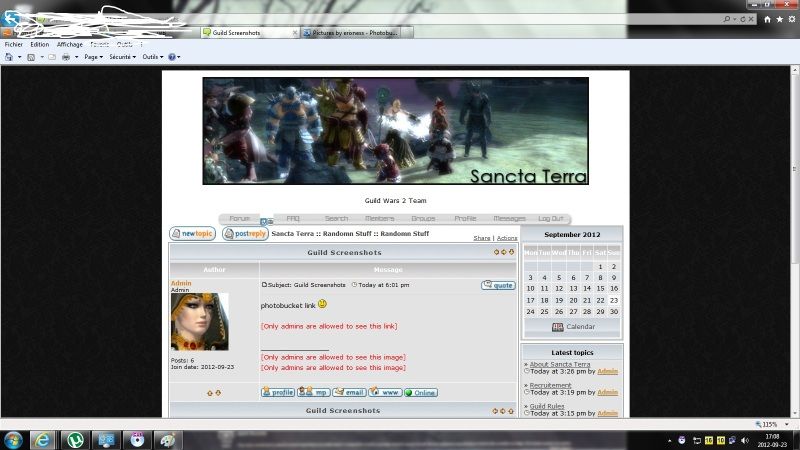
Task: Open the Guild Rules latest topic
Action: 547,406
